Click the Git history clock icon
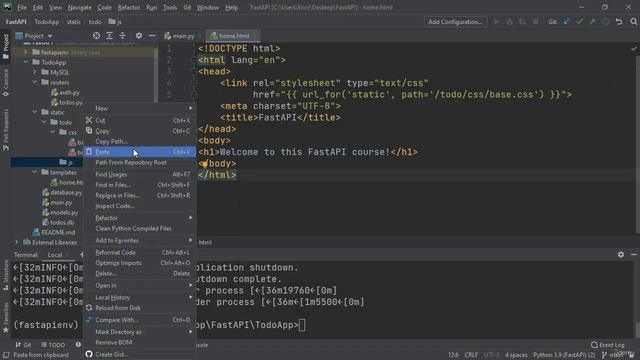The width and height of the screenshot is (640, 360). pos(606,22)
